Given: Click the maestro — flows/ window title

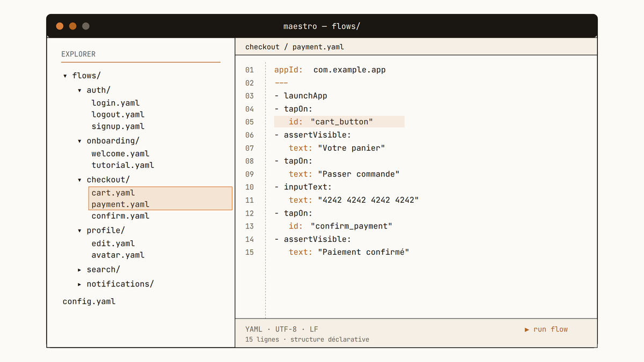Looking at the screenshot, I should 322,26.
